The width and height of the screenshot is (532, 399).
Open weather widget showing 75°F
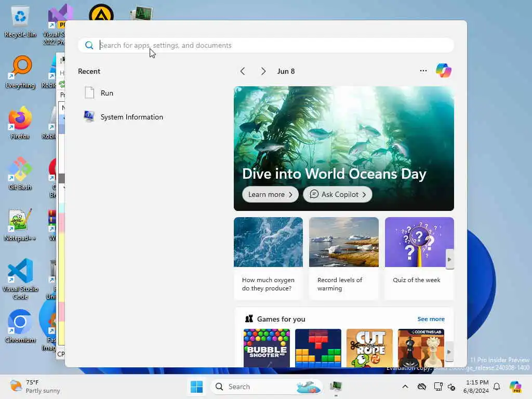[35, 387]
